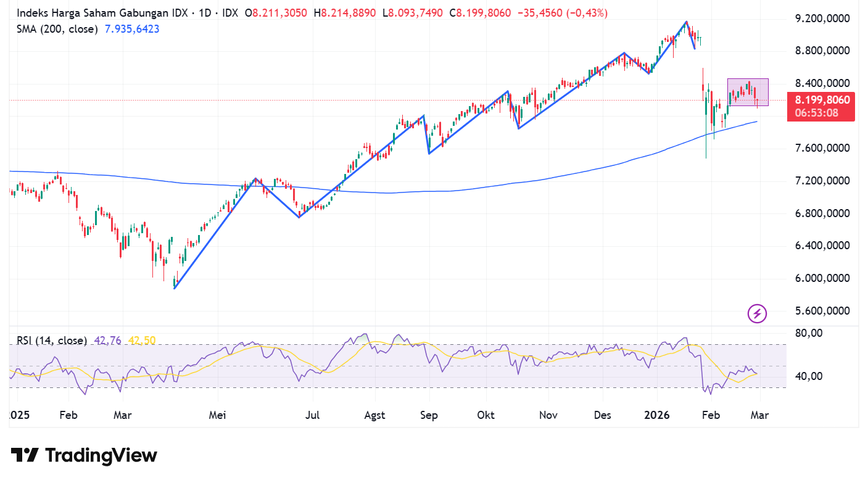Screen dimensions: 868x483
Task: Click the 8.400,0000 level on the price scale
Action: click(x=821, y=83)
